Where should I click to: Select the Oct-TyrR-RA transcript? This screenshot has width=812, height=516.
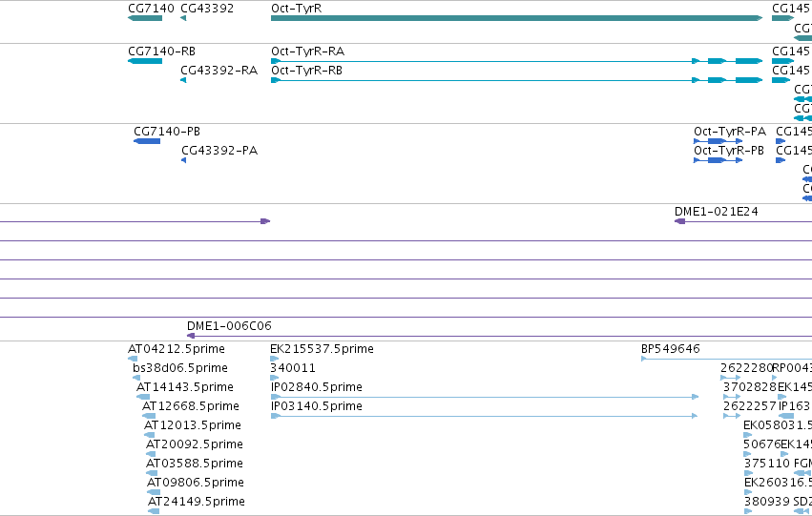pyautogui.click(x=516, y=61)
